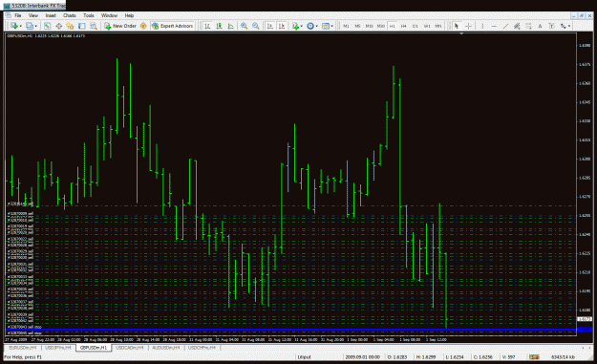This screenshot has height=364, width=597.
Task: Select the M30 timeframe button
Action: [x=381, y=26]
